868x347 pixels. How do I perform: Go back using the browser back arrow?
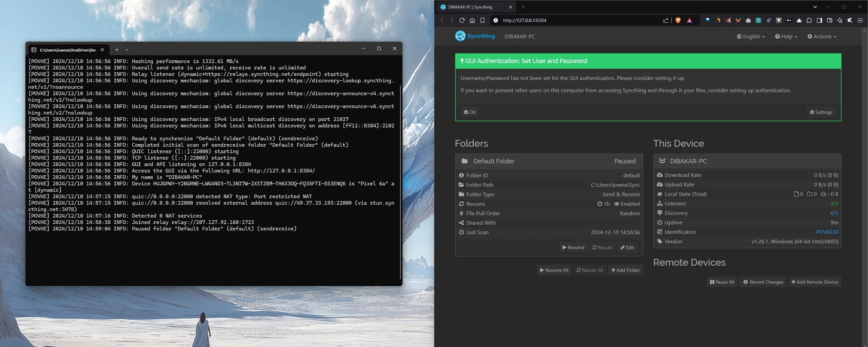[x=442, y=20]
